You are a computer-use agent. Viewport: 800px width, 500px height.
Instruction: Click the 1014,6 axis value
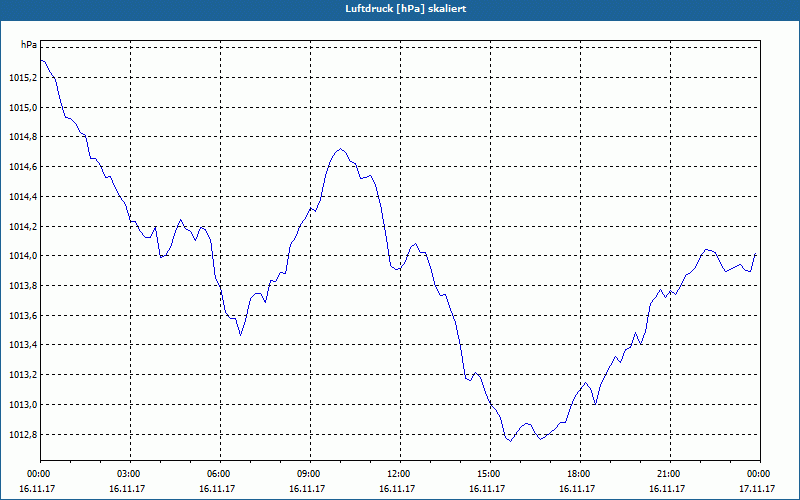[x=23, y=167]
